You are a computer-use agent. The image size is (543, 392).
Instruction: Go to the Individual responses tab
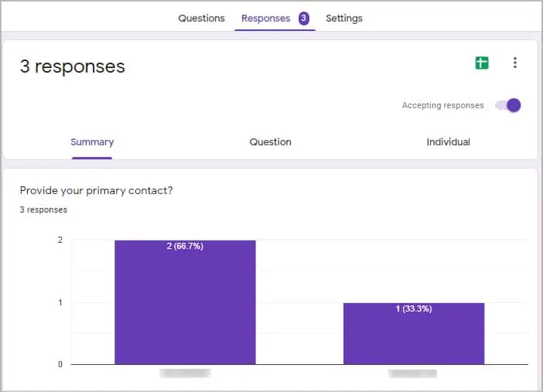click(x=448, y=142)
